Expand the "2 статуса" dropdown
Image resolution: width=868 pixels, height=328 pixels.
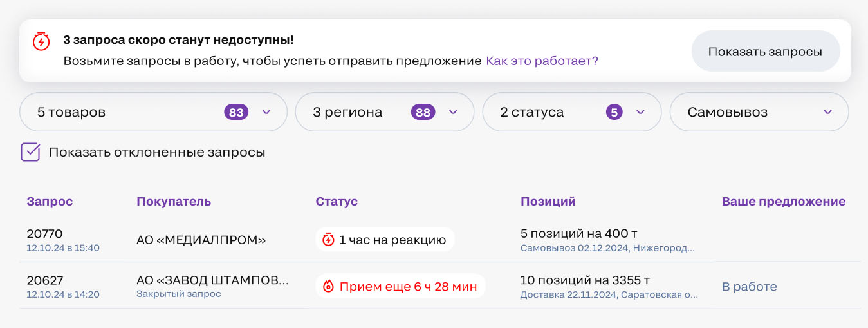coord(640,112)
